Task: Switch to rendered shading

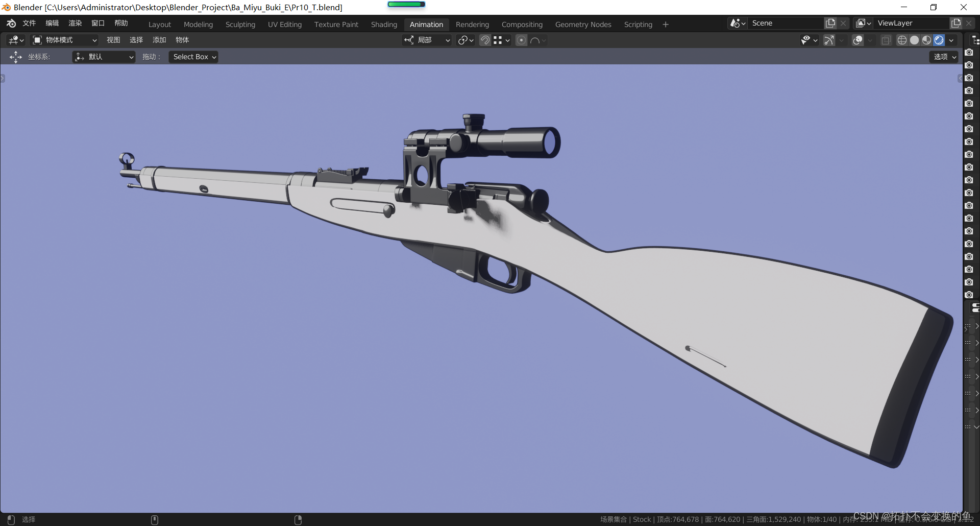Action: (939, 40)
